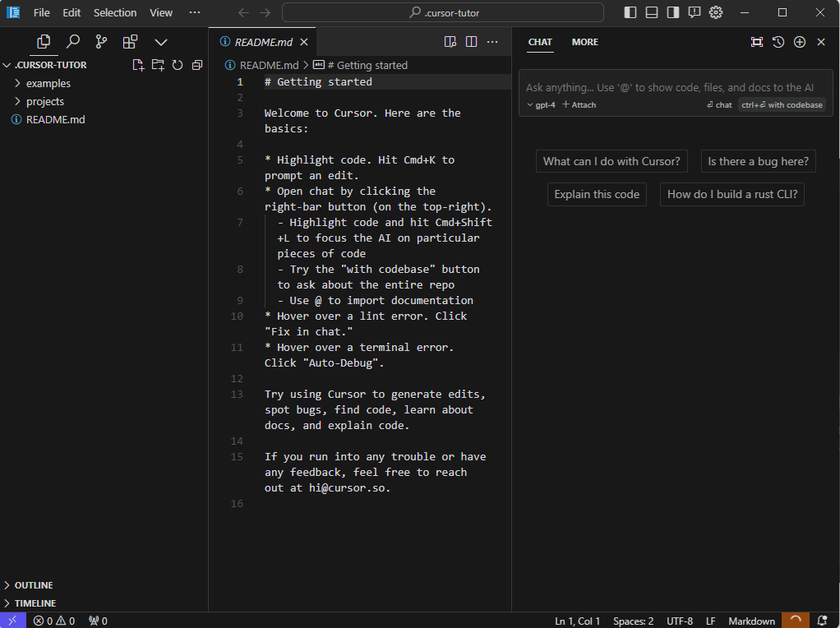Open notifications bell in status bar

coord(822,621)
